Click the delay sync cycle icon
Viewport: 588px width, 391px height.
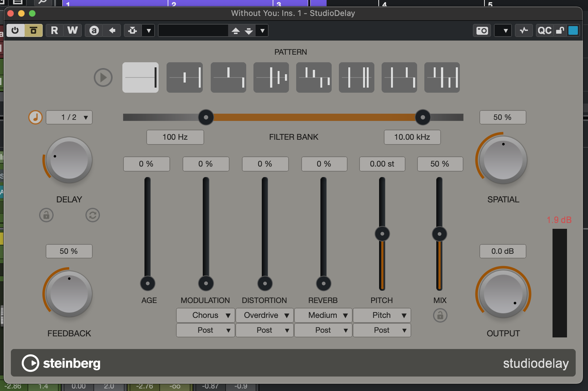point(93,215)
